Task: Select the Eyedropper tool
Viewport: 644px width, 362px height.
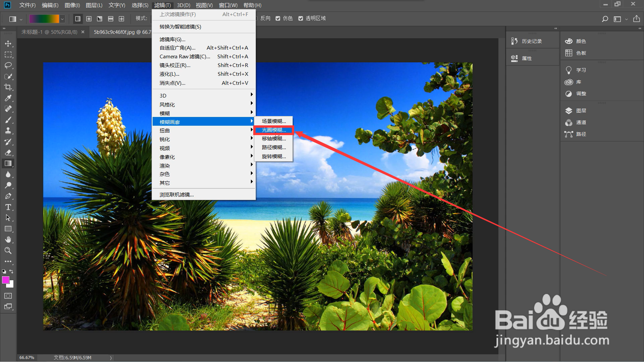Action: click(x=8, y=98)
